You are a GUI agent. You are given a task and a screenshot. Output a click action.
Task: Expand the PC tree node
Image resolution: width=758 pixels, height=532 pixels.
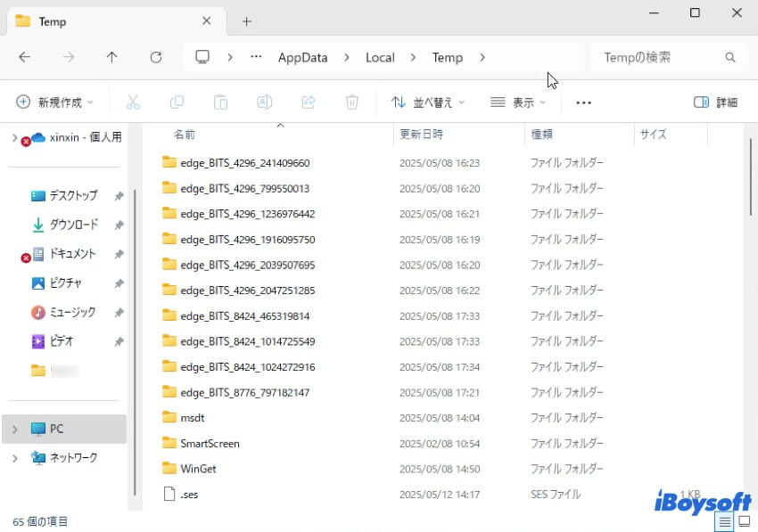coord(14,429)
